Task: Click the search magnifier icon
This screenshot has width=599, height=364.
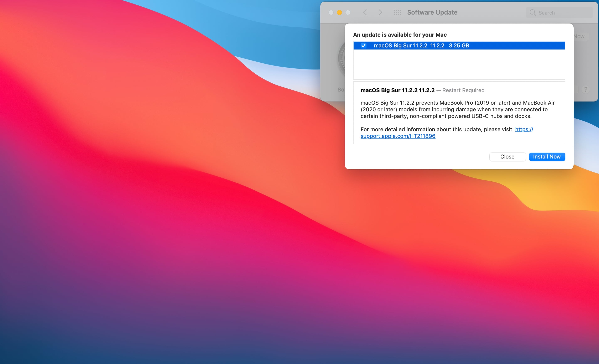Action: pos(533,13)
